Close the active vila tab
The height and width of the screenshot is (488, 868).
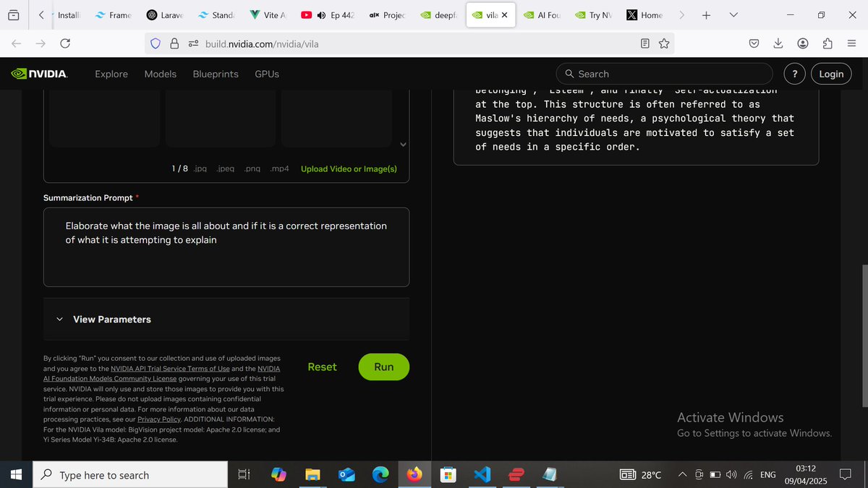[x=504, y=14]
